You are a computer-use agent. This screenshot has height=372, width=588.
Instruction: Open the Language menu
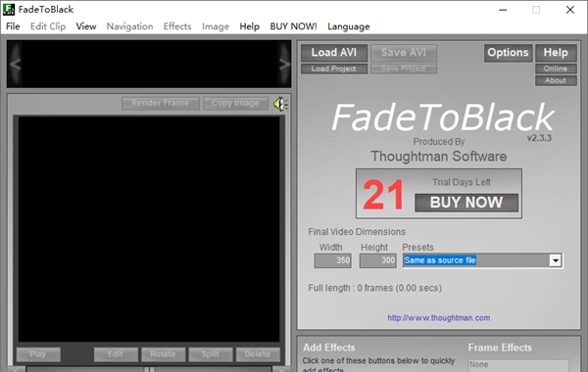pyautogui.click(x=348, y=26)
